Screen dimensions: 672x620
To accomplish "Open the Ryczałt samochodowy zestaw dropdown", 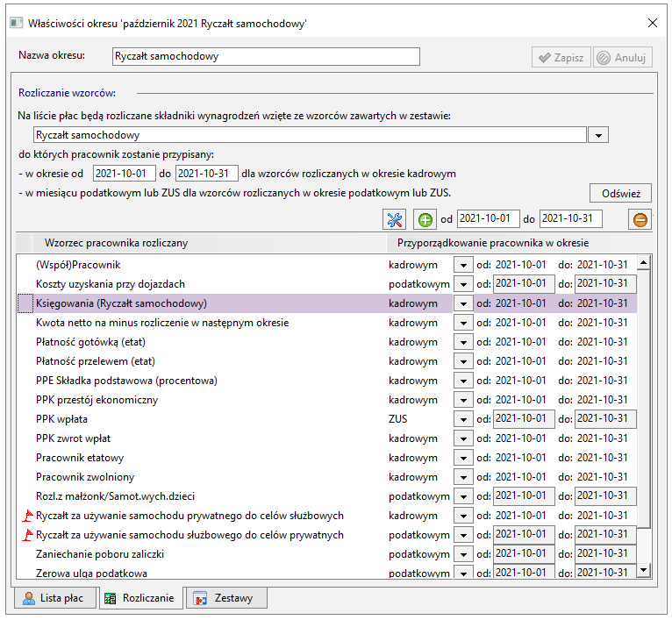I will tap(598, 135).
